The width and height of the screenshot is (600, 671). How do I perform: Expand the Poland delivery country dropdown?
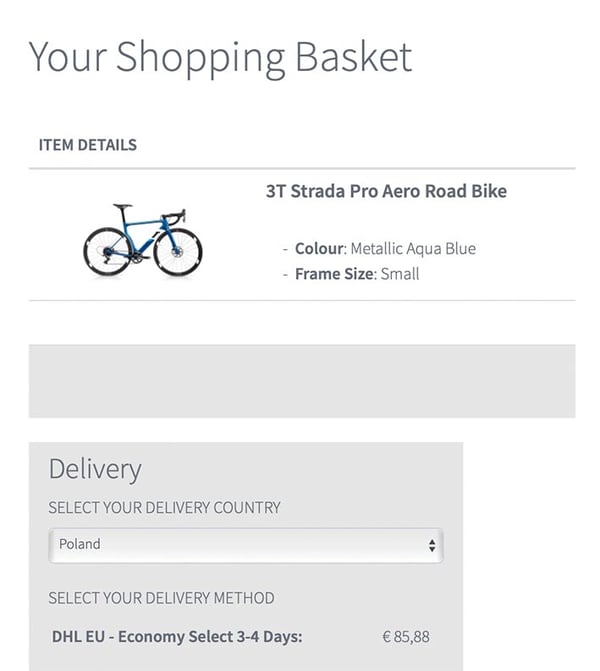pos(246,545)
